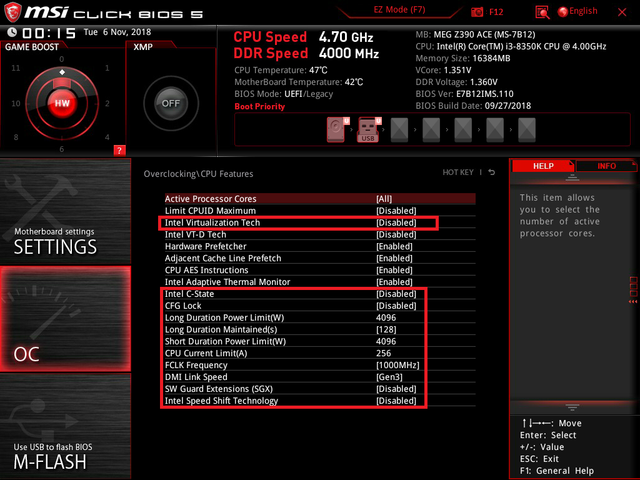Click the Overclocking\CPU Features breadcrumb
Viewport: 640px width, 480px height.
tap(198, 174)
